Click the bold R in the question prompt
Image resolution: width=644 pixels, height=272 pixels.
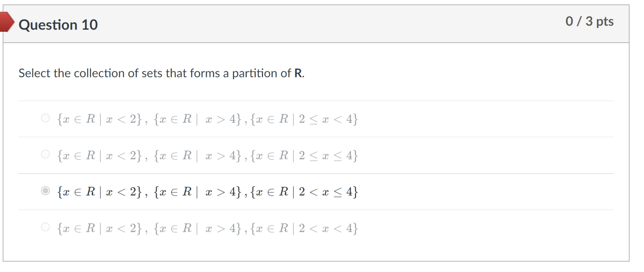tap(298, 73)
